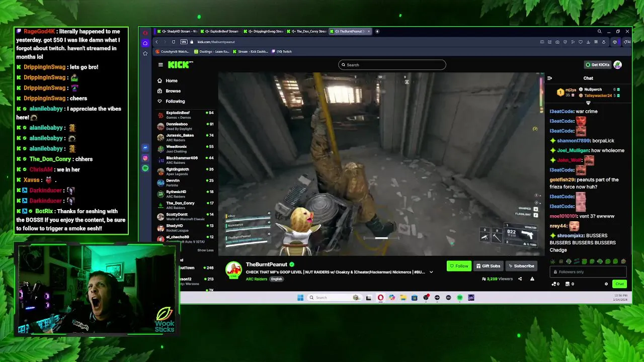Expand the stream title chevron
644x362 pixels.
coord(431,272)
